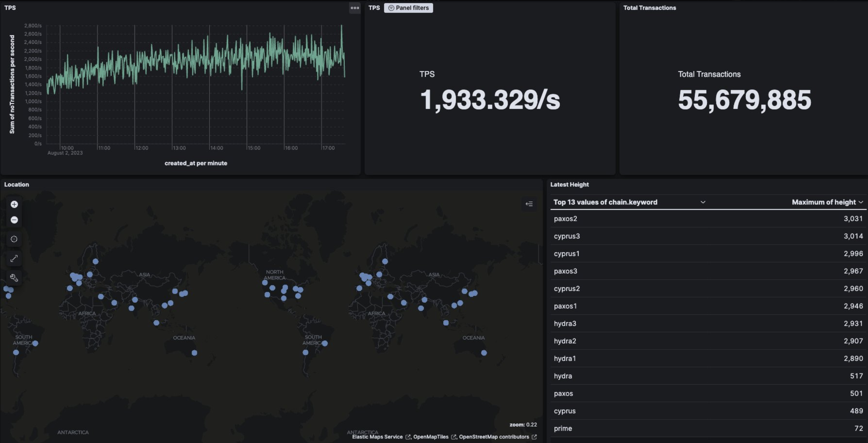Open the TPS chart panel options menu

354,8
